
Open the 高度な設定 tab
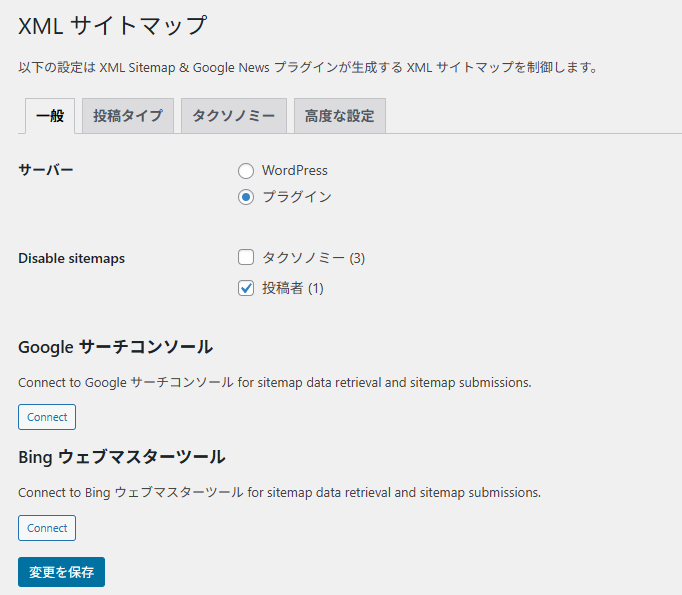(339, 116)
